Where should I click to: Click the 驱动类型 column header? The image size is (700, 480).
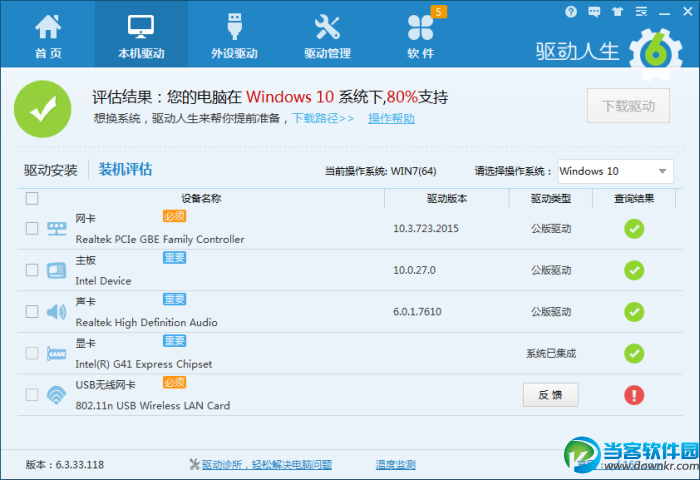click(x=551, y=198)
